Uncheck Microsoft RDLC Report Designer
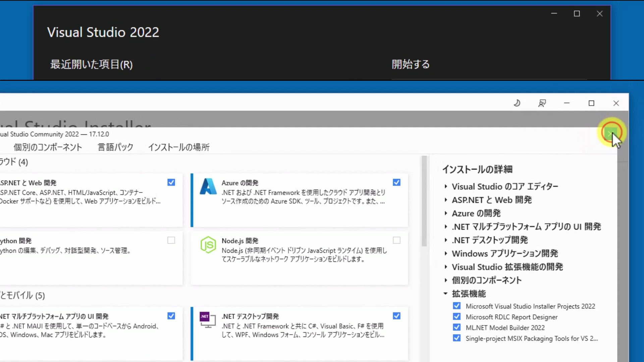This screenshot has width=644, height=362. (x=457, y=316)
